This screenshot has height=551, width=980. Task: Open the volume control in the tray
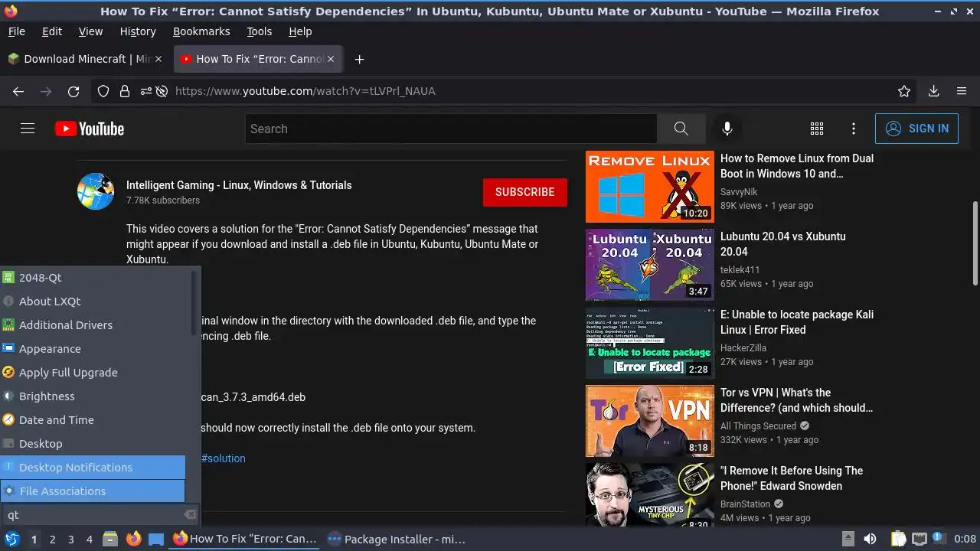pos(871,539)
